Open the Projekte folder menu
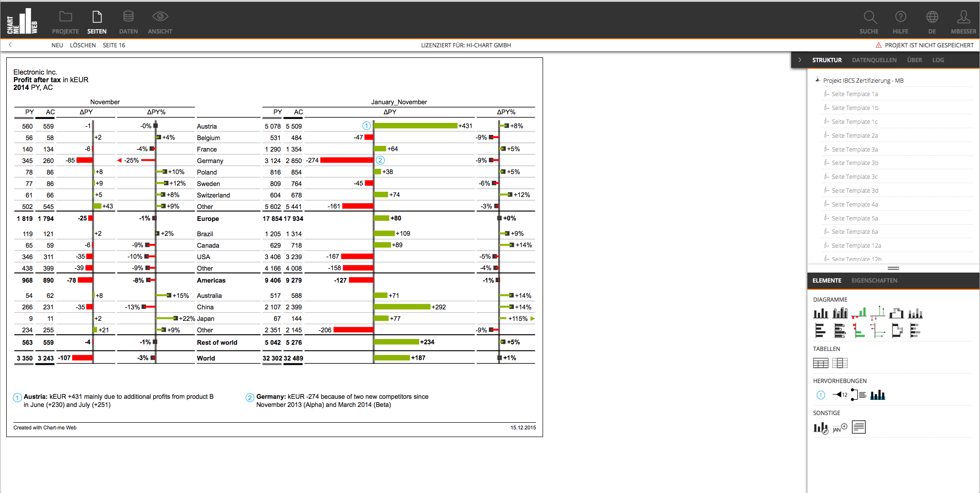980x493 pixels. [65, 22]
